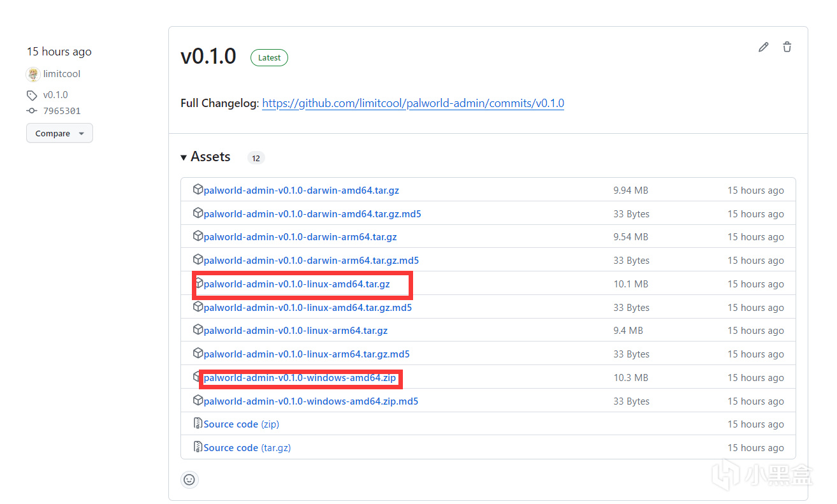This screenshot has width=837, height=504.
Task: Click the tag icon beside v0.1.0
Action: click(x=32, y=96)
